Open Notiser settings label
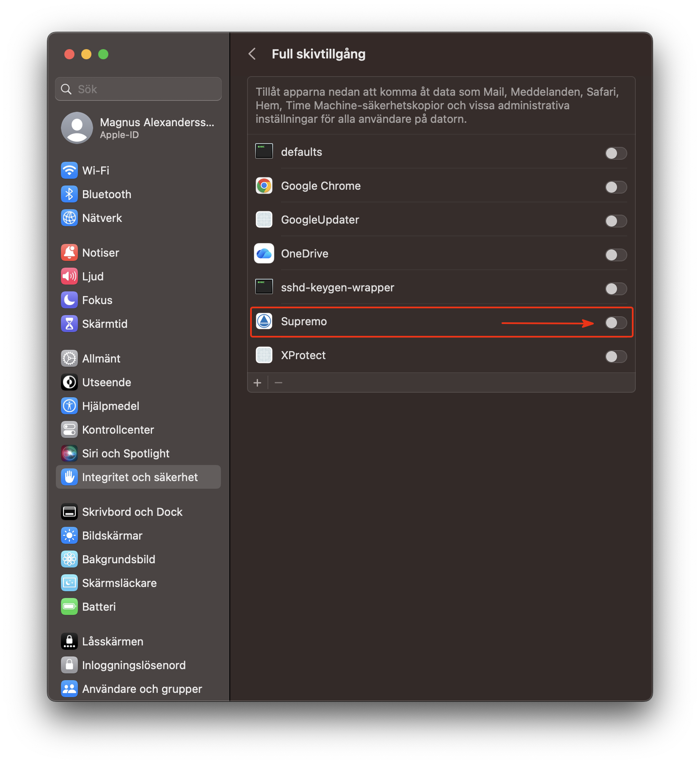The image size is (700, 764). pyautogui.click(x=101, y=253)
